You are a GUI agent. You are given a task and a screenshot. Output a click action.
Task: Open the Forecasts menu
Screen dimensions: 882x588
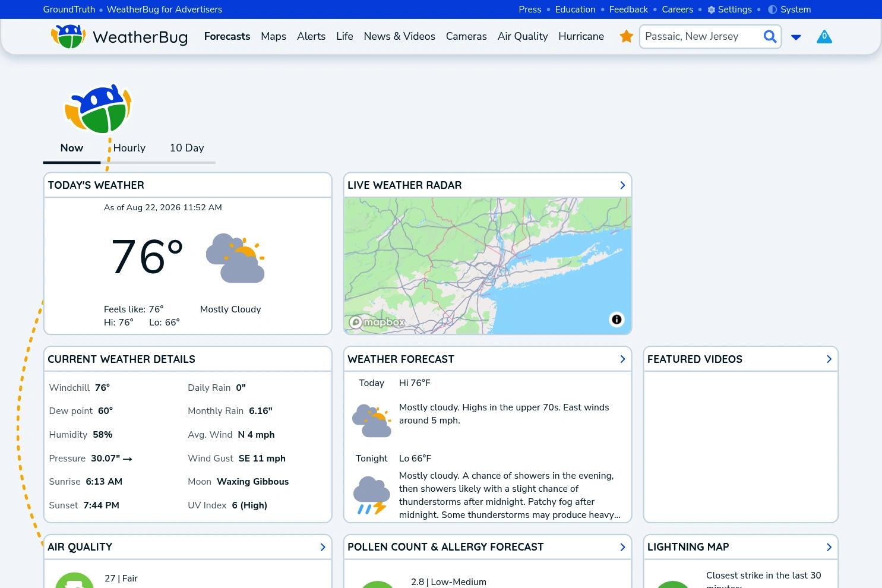click(x=227, y=36)
